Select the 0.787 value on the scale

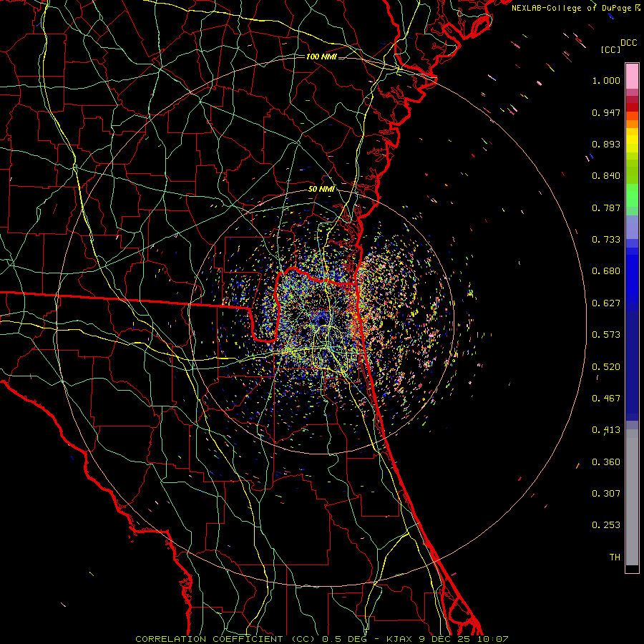coord(606,208)
